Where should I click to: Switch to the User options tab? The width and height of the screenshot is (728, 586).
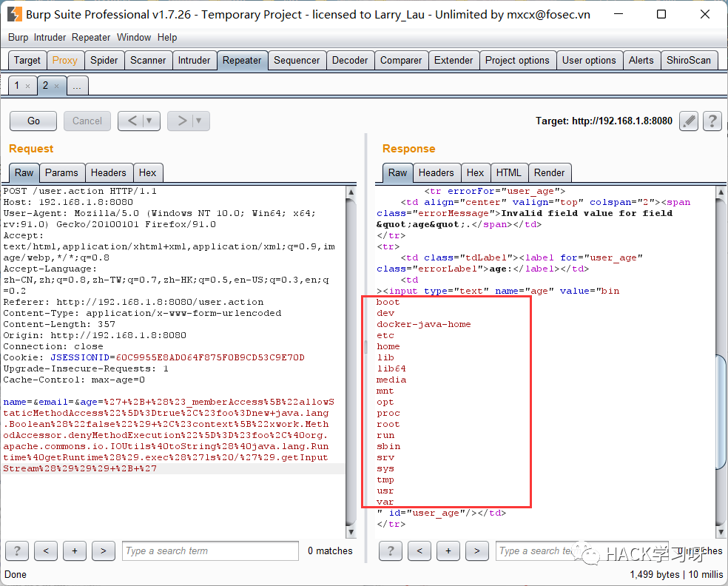[x=589, y=61]
